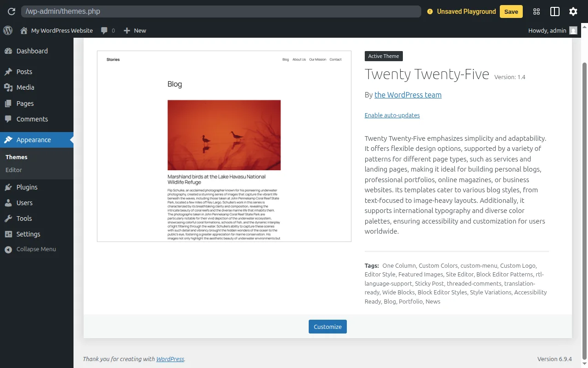Select Themes under Appearance
The height and width of the screenshot is (368, 588).
16,157
